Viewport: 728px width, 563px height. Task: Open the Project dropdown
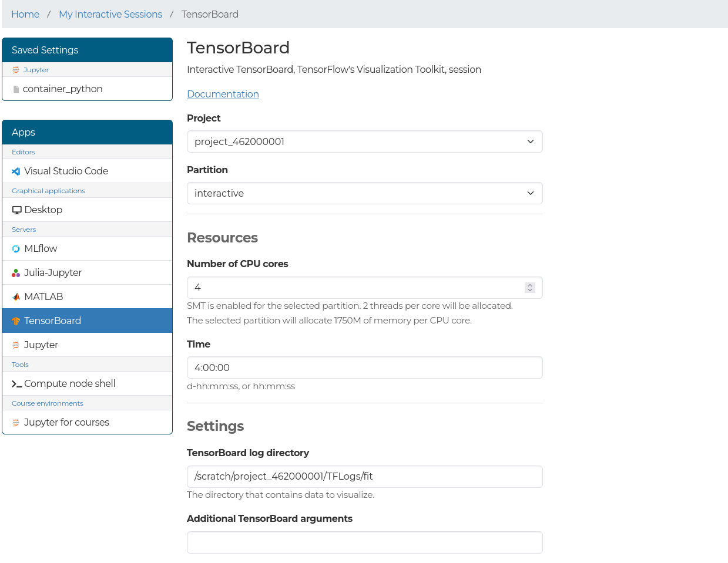click(x=364, y=141)
